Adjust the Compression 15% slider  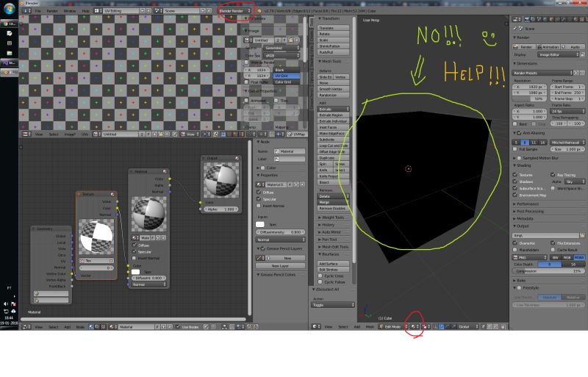pyautogui.click(x=548, y=271)
